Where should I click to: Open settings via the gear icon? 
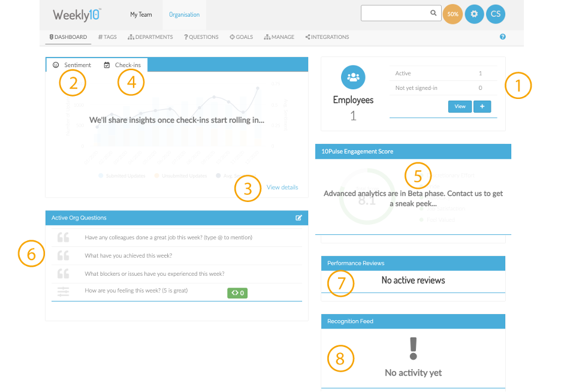474,13
